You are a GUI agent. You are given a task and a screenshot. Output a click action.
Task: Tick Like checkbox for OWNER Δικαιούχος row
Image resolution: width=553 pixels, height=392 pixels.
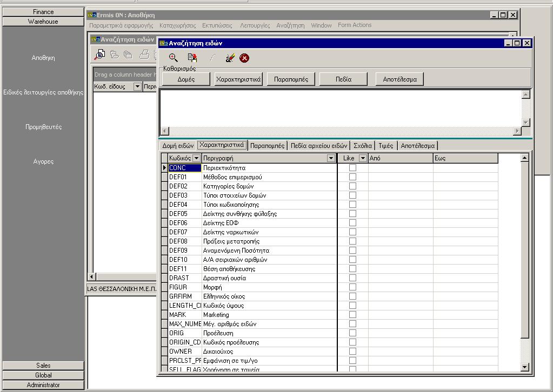[352, 351]
